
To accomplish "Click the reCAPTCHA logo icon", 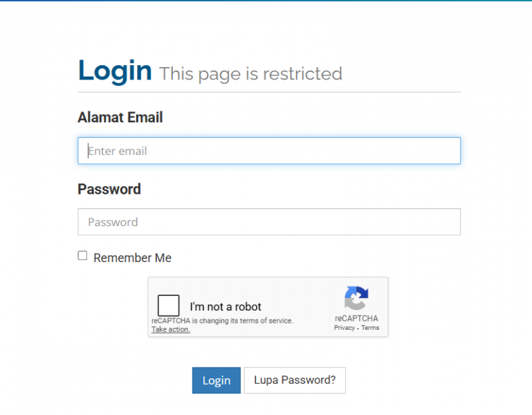I will (356, 298).
